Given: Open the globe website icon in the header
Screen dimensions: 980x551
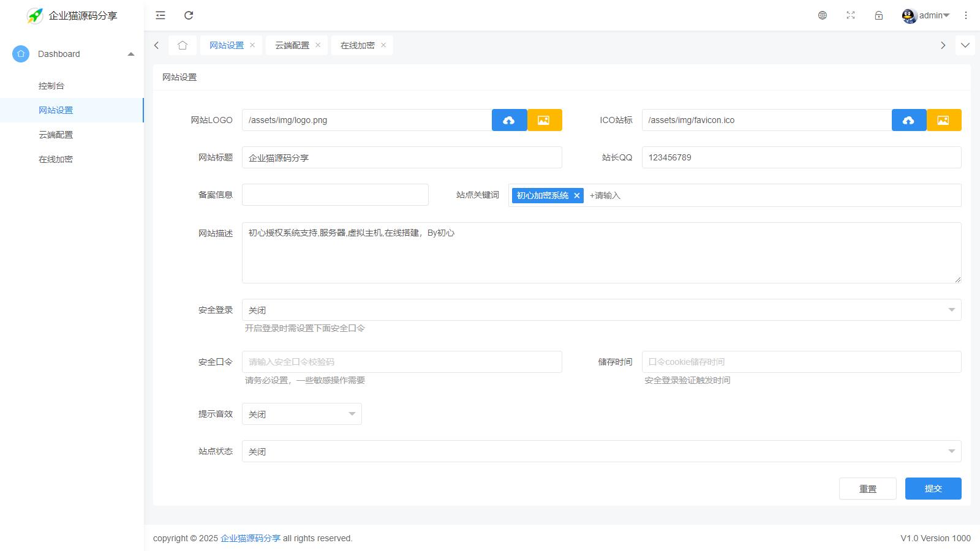Looking at the screenshot, I should click(x=823, y=15).
